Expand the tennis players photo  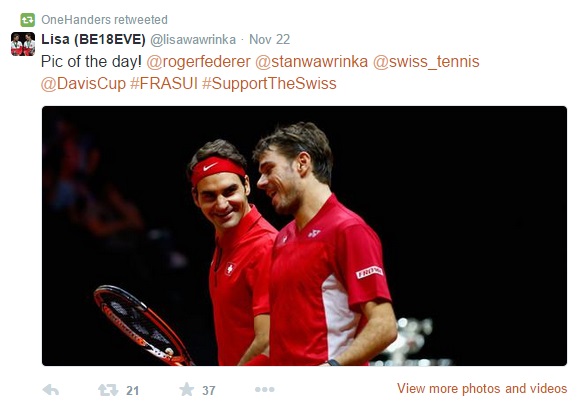pyautogui.click(x=304, y=236)
